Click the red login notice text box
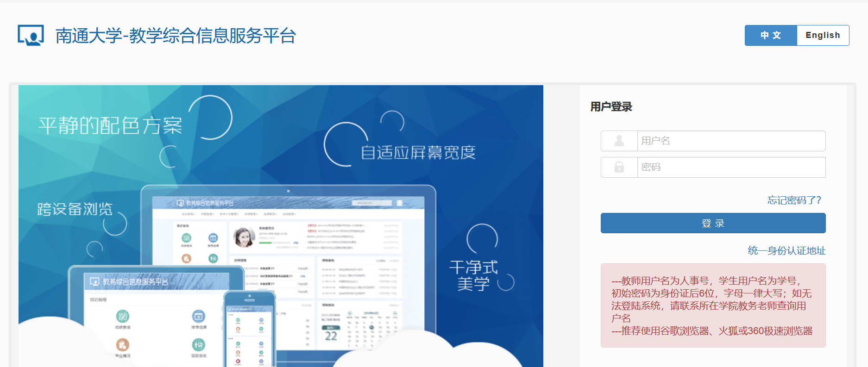This screenshot has height=367, width=868. (713, 305)
